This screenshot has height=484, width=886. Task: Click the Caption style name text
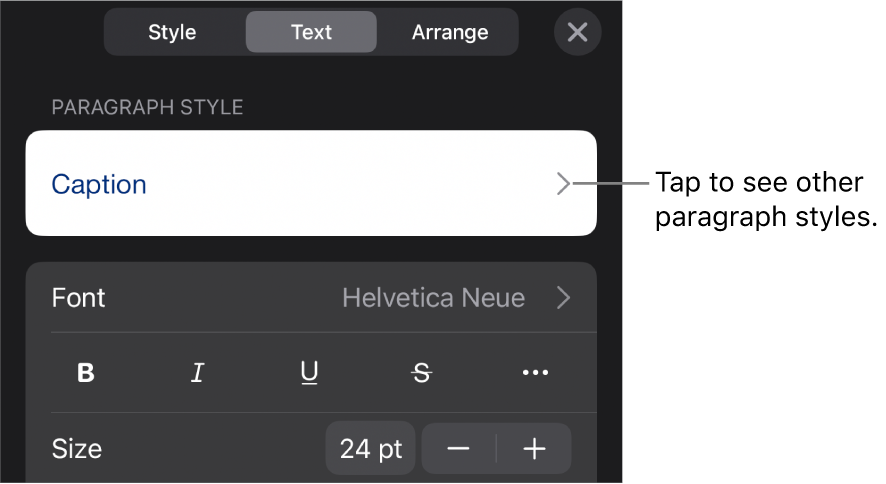(99, 185)
